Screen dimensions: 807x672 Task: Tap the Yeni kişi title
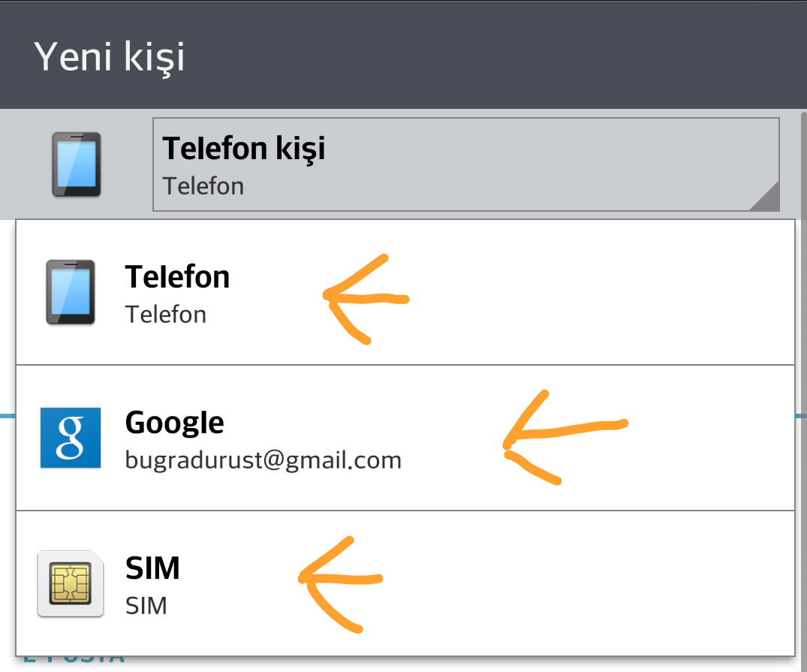point(109,57)
